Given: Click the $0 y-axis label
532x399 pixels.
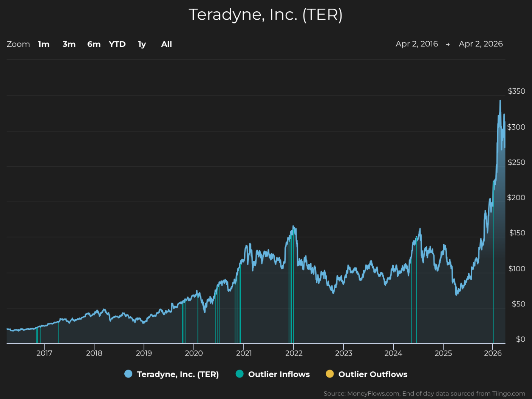Looking at the screenshot, I should 521,339.
